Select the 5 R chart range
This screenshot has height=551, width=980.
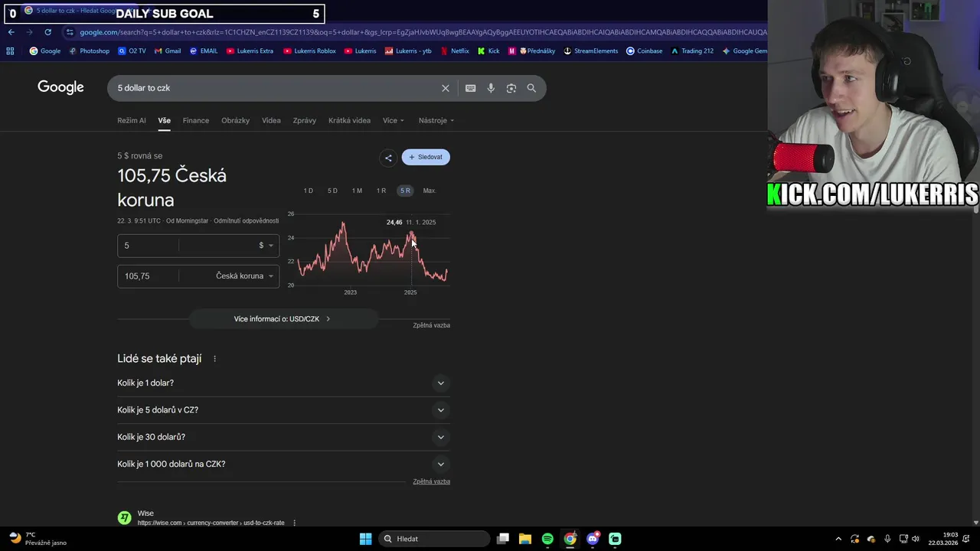405,191
